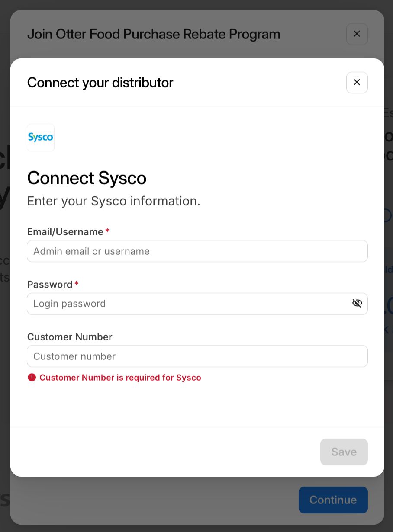Close the Connect your distributor dialog
The image size is (393, 532).
click(x=357, y=83)
